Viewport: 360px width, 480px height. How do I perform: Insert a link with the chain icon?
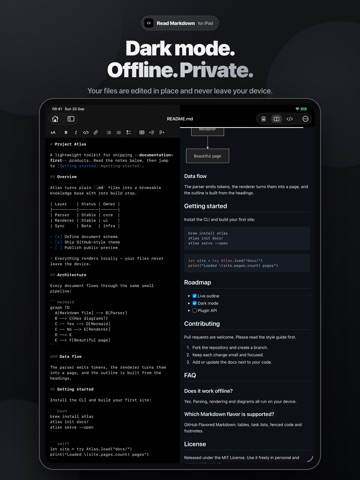[96, 133]
